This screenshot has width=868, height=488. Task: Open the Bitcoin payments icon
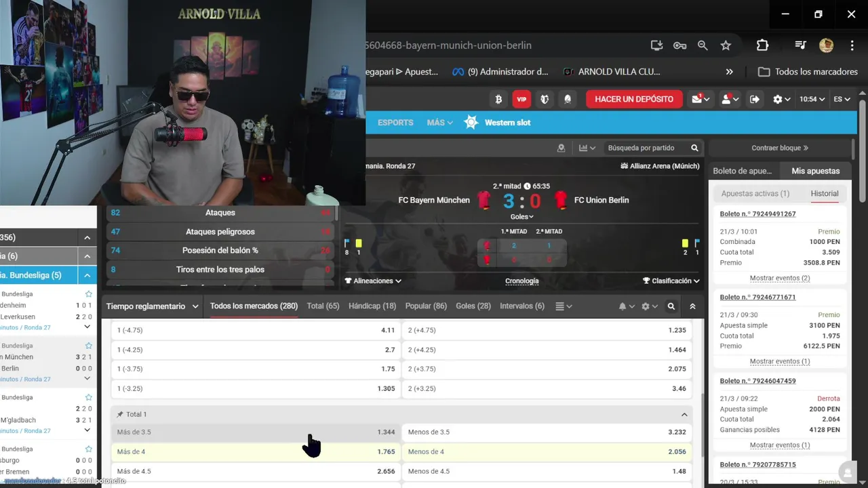coord(498,99)
